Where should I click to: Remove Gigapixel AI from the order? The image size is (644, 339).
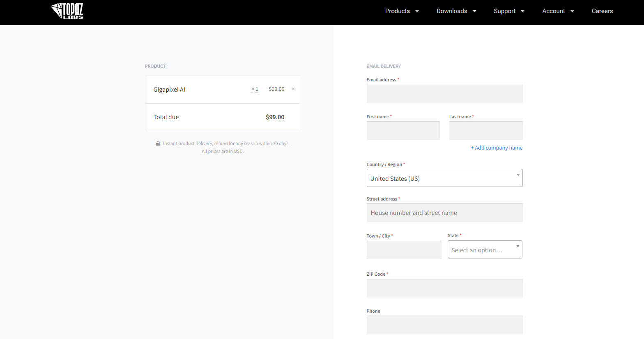point(293,89)
